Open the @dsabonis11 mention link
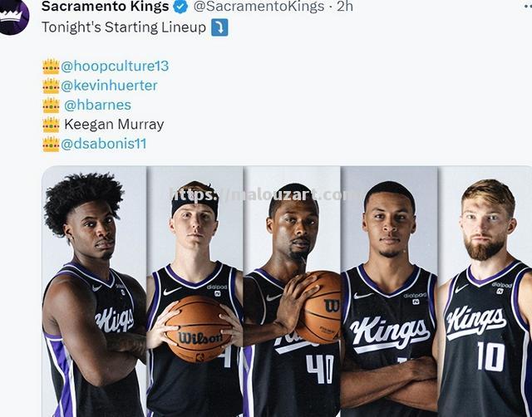Screen dimensions: 532x417 pos(103,144)
